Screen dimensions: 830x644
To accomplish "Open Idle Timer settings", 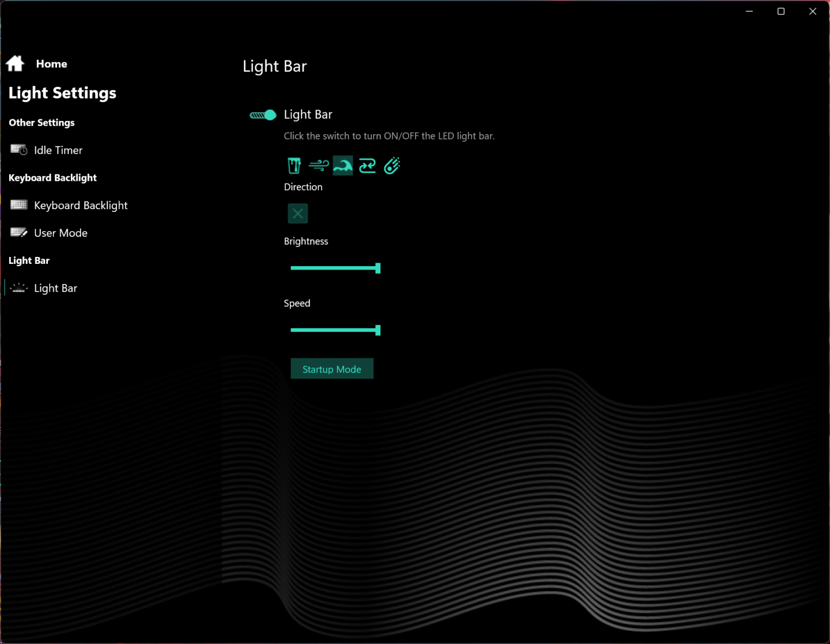I will coord(58,150).
